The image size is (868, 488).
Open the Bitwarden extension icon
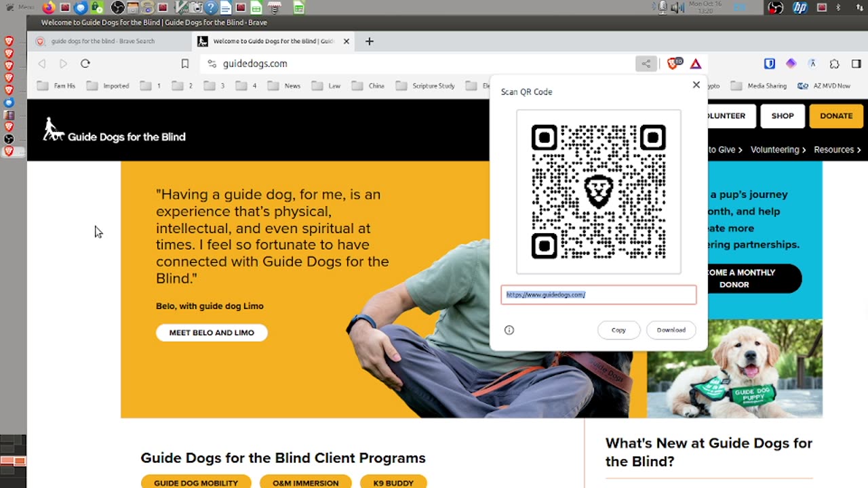pyautogui.click(x=770, y=64)
